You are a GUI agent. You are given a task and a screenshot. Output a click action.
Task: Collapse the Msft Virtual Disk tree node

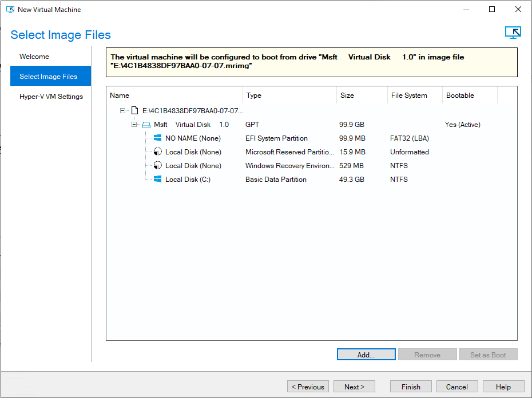click(134, 125)
